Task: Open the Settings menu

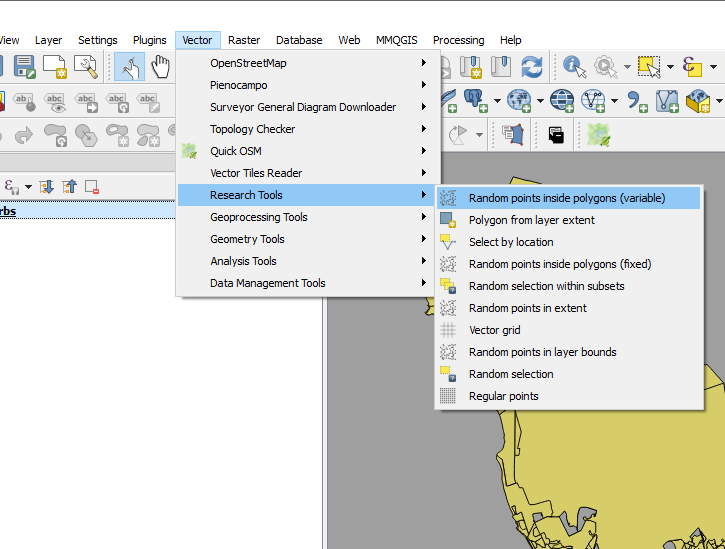Action: tap(98, 40)
